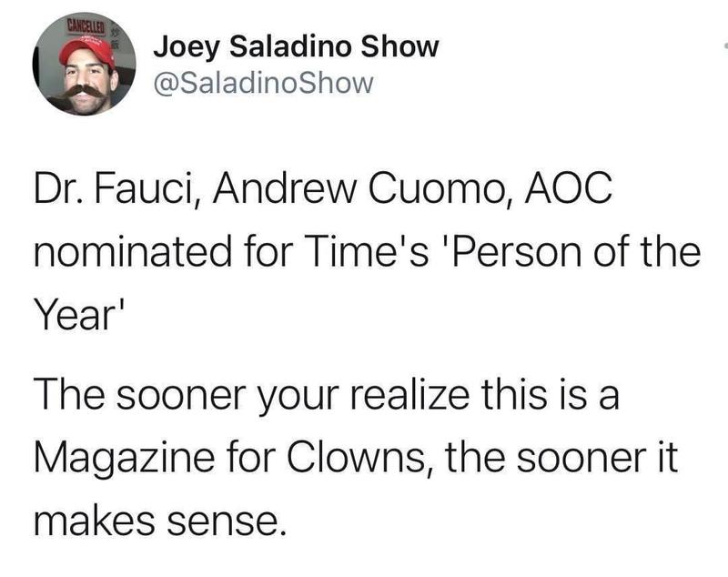Click the word AOC in the tweet
This screenshot has width=728, height=577.
[569, 188]
